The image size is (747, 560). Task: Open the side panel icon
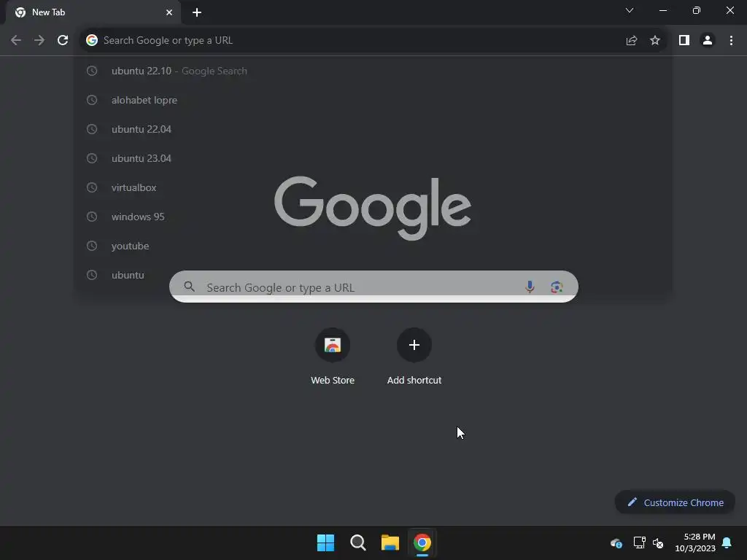pos(684,41)
